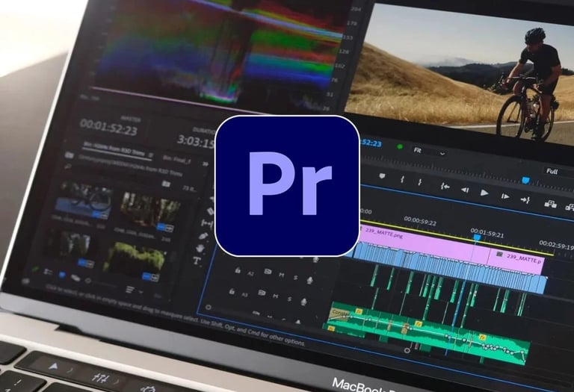Image resolution: width=574 pixels, height=392 pixels.
Task: Click Add Marker in Program Monitor
Action: (x=382, y=176)
